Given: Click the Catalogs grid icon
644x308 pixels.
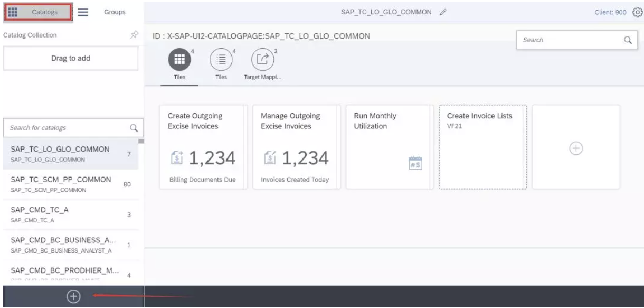Looking at the screenshot, I should pos(14,12).
